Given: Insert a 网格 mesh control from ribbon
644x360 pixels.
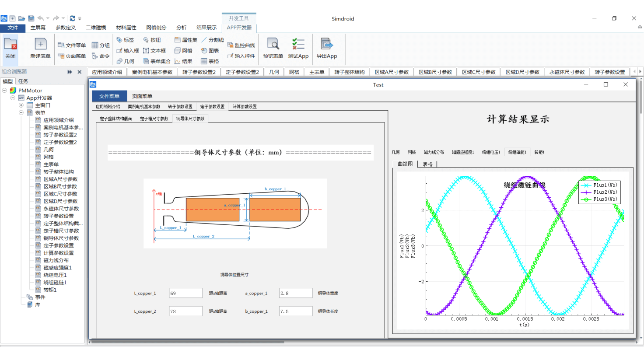Looking at the screenshot, I should [x=183, y=51].
